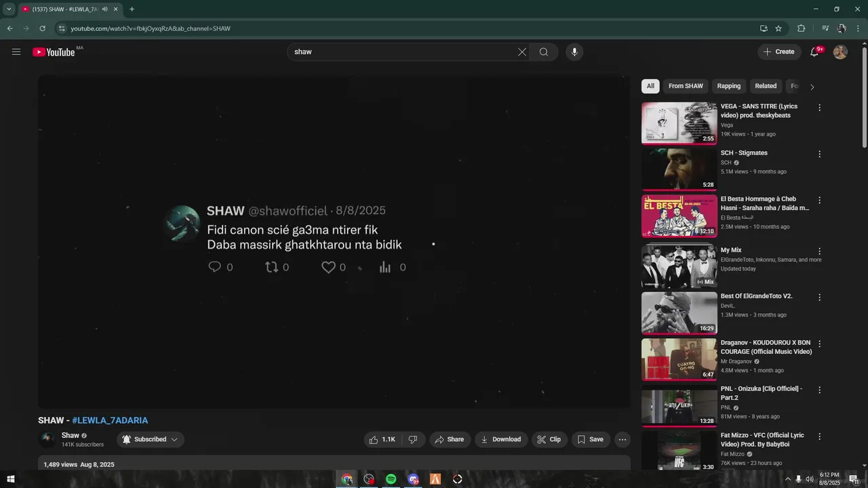The image size is (868, 488).
Task: Open more actions under the video
Action: tap(622, 439)
